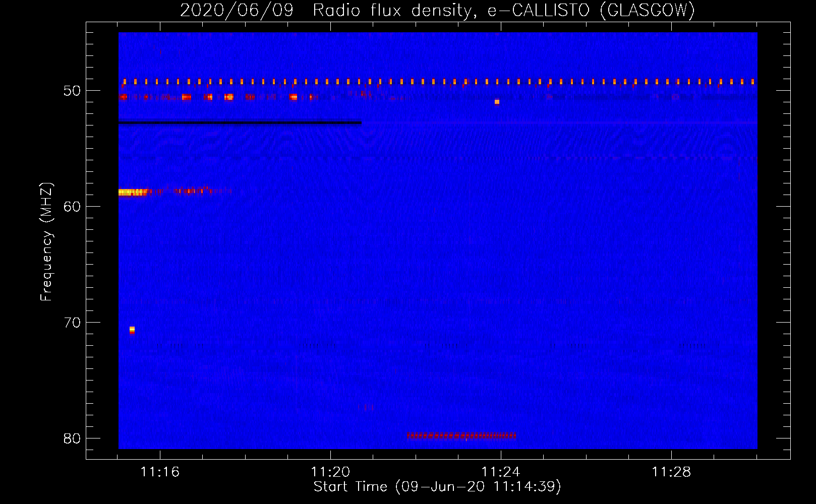
Task: Select the 11:20 time tick label
Action: (330, 472)
